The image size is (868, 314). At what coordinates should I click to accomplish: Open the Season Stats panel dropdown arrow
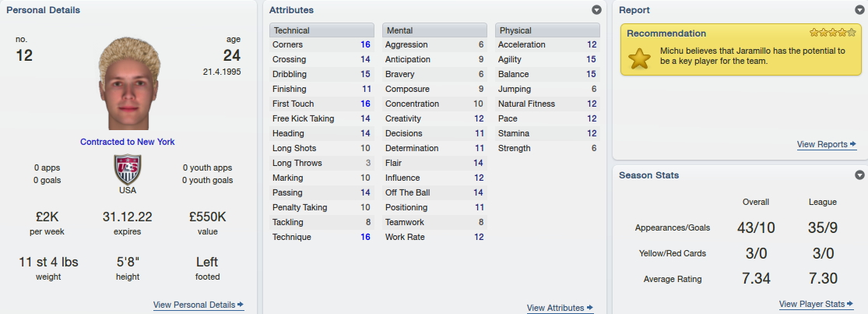click(x=859, y=175)
